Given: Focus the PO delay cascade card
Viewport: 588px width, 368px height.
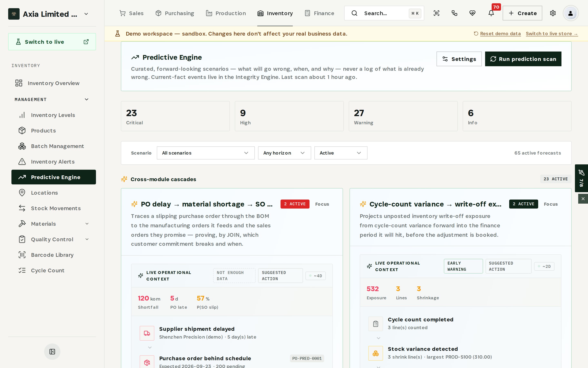Looking at the screenshot, I should (322, 204).
